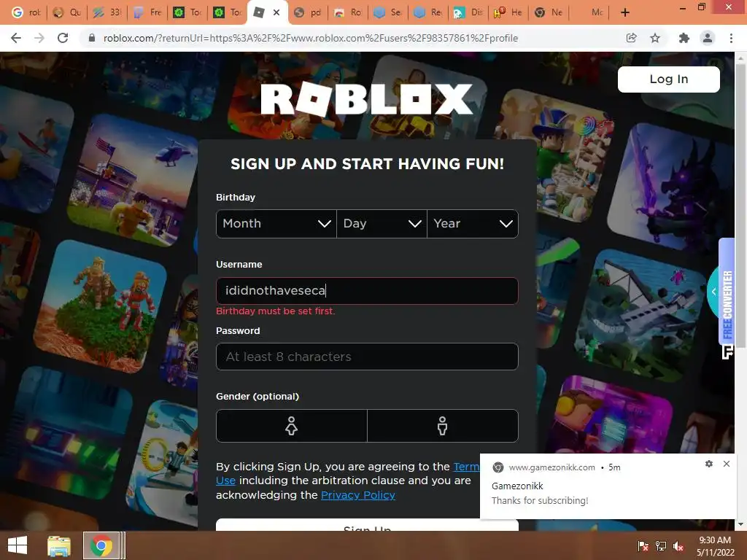Image resolution: width=747 pixels, height=560 pixels.
Task: Click the Chrome taskbar icon
Action: click(x=101, y=545)
